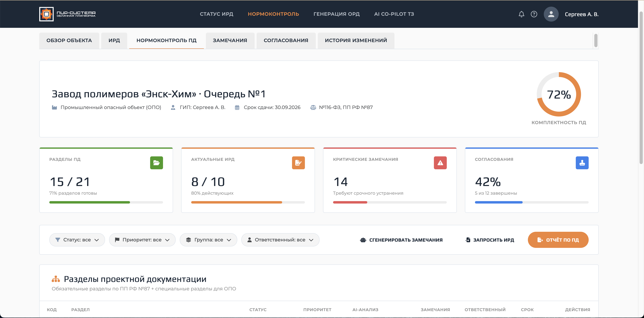
Task: Click the 42% approvals value
Action: tap(488, 182)
